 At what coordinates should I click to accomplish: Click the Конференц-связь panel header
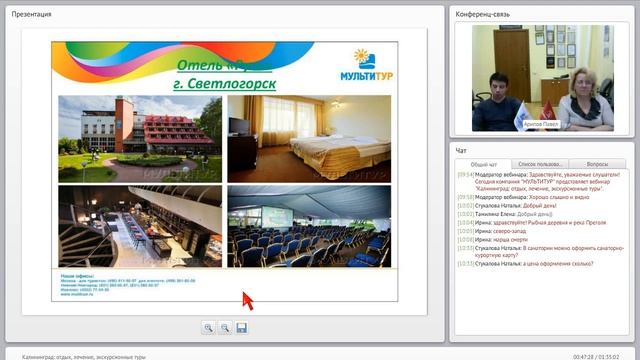pyautogui.click(x=482, y=14)
